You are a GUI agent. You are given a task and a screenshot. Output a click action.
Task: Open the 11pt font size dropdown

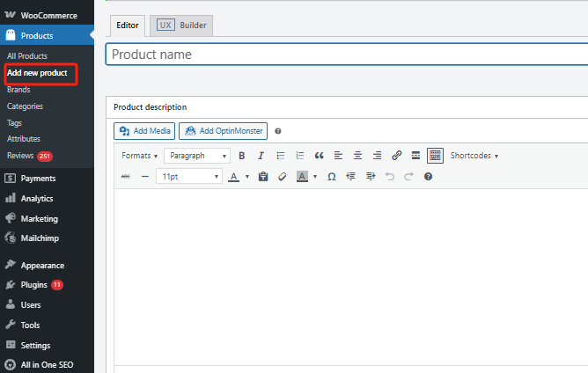tap(189, 177)
